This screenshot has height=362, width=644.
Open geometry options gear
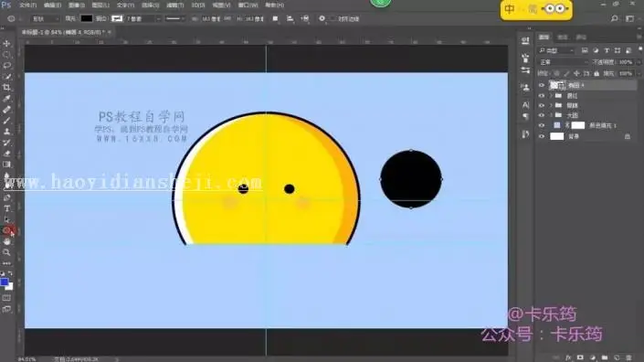(x=322, y=18)
